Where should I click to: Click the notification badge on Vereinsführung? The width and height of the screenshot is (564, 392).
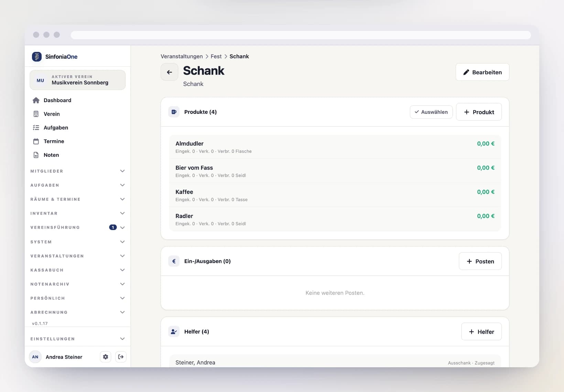click(x=113, y=227)
